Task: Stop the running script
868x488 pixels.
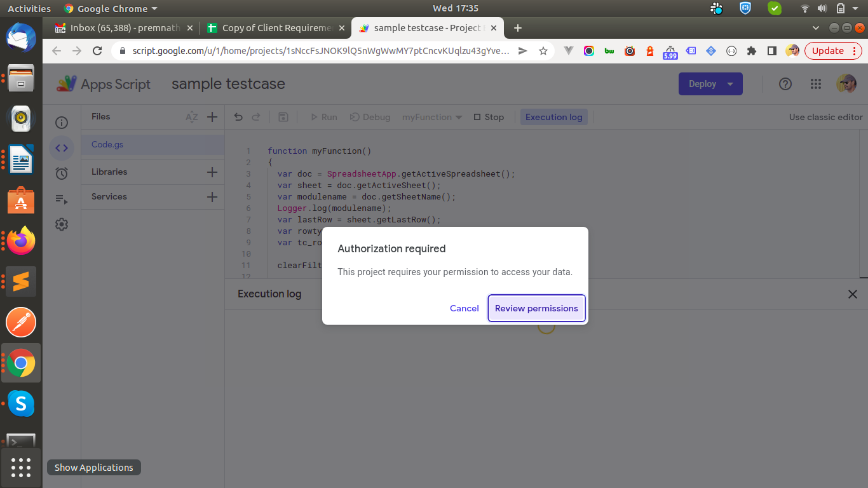Action: click(x=489, y=117)
